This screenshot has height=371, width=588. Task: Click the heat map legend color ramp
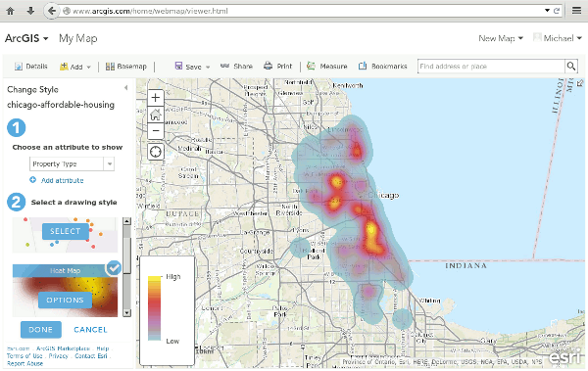click(154, 308)
